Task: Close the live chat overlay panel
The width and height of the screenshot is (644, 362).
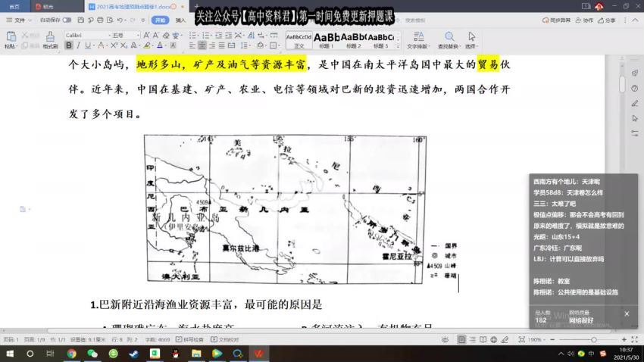Action: pyautogui.click(x=627, y=314)
